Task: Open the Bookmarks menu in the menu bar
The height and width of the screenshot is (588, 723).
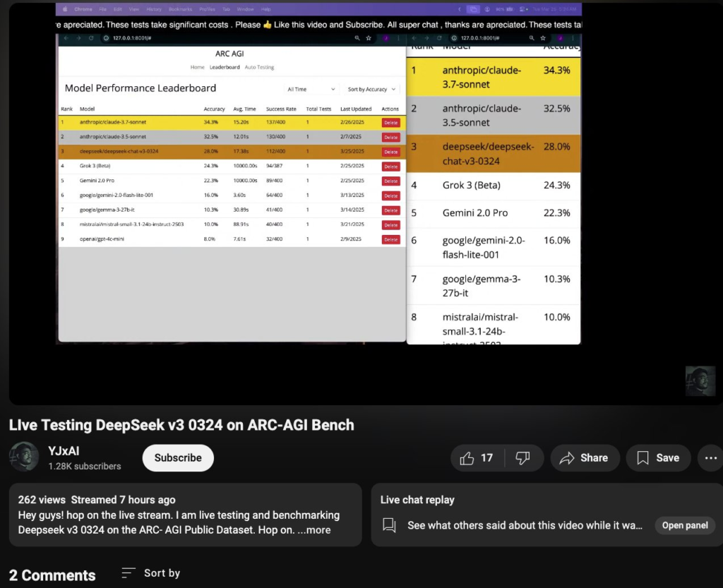Action: pyautogui.click(x=180, y=9)
